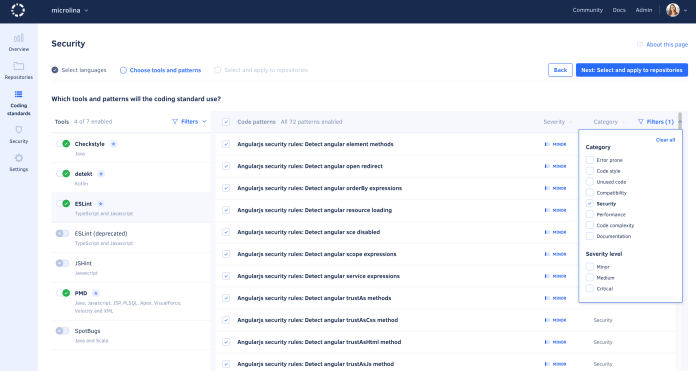Open Detect angular orderBy expressions pattern
This screenshot has width=696, height=371.
320,188
